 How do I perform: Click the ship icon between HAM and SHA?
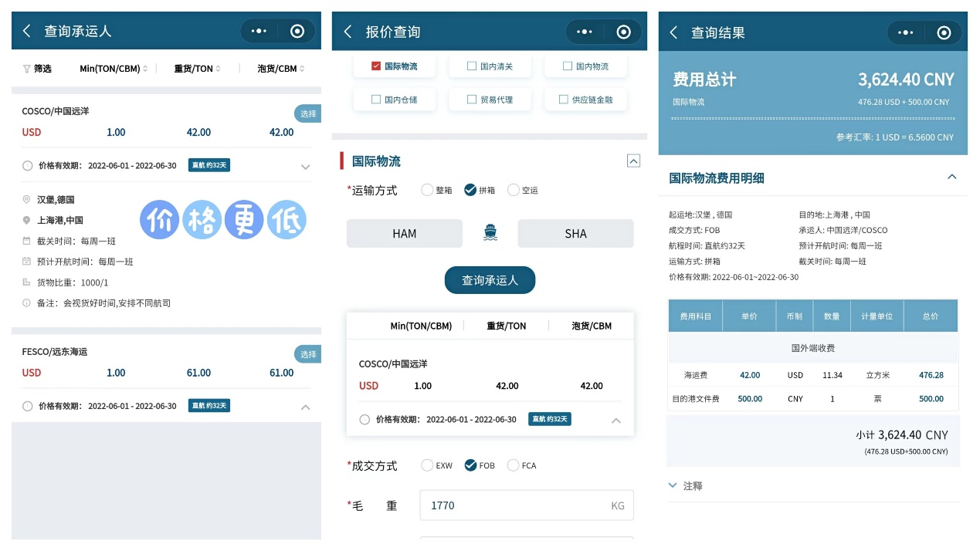[490, 233]
